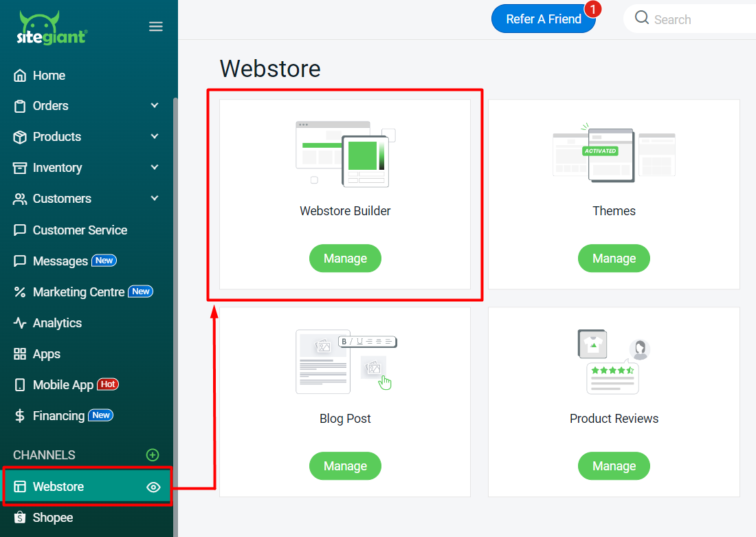The image size is (756, 537).
Task: Click the sidebar vertical scrollbar
Action: (175, 275)
